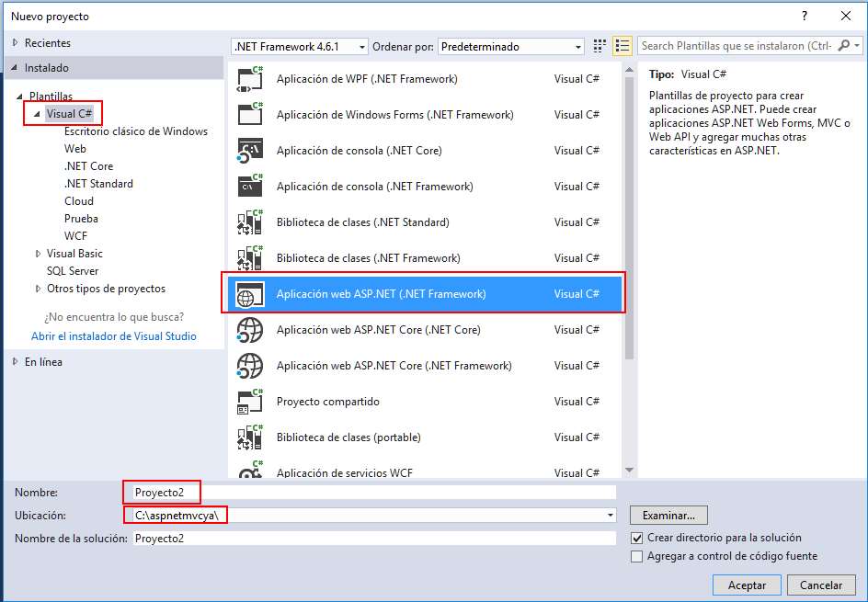Select the .NET Framework console app icon

250,187
